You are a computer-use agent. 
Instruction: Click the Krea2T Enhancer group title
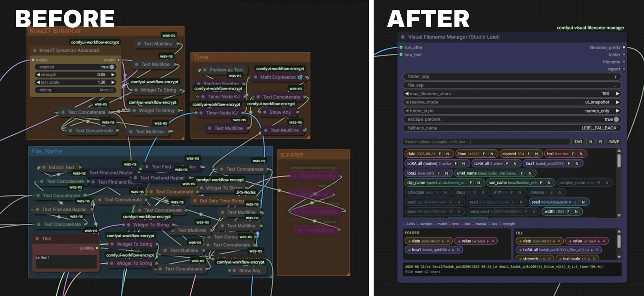click(55, 31)
